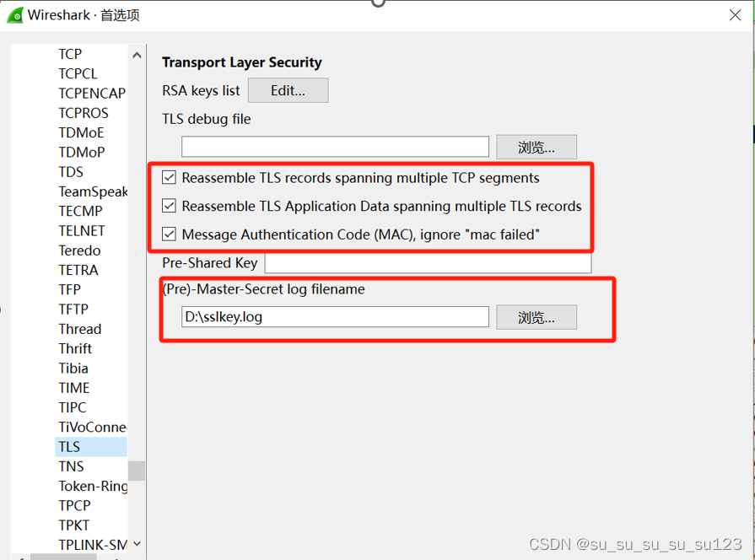The height and width of the screenshot is (560, 755).
Task: Open the RSA keys list Edit dialog
Action: (288, 90)
